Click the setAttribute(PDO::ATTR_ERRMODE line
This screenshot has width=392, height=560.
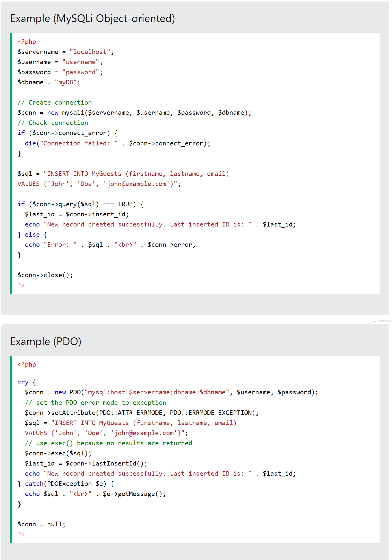tap(142, 413)
